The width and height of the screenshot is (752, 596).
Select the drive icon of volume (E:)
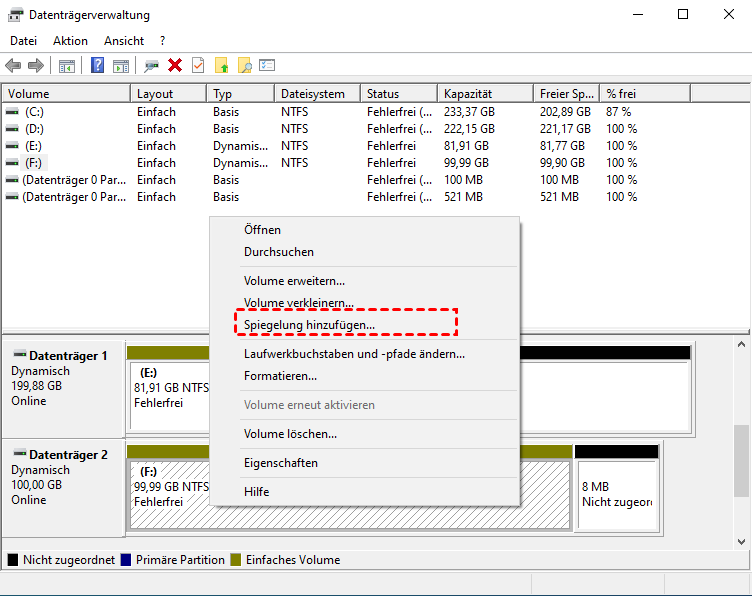(x=12, y=146)
